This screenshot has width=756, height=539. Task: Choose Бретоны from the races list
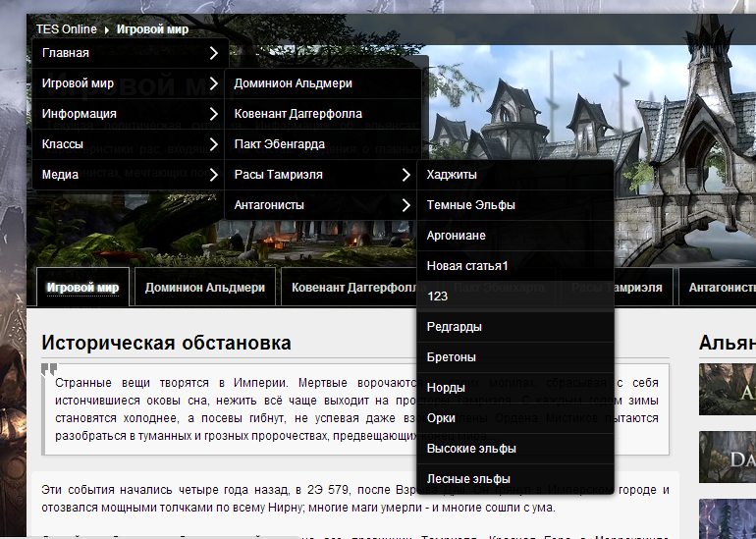514,356
